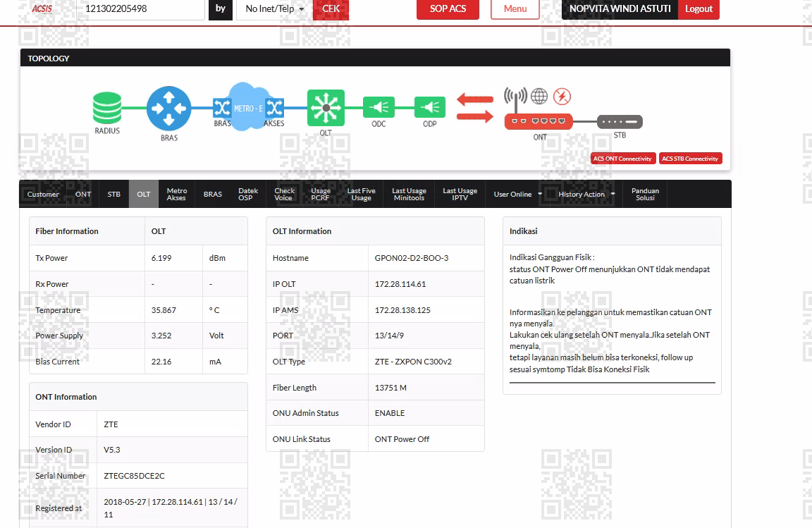Click the Menu button
Image resolution: width=812 pixels, height=528 pixels.
pyautogui.click(x=515, y=8)
